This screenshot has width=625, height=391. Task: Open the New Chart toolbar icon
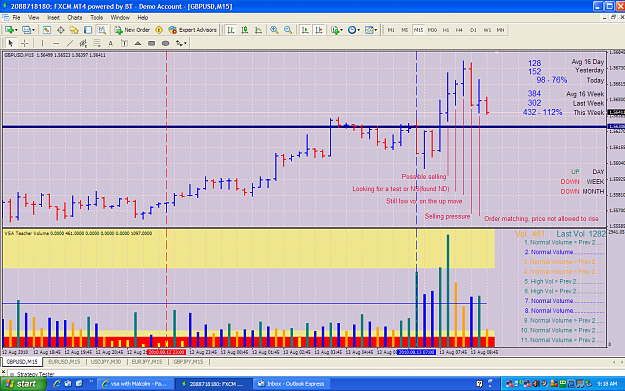pyautogui.click(x=9, y=30)
